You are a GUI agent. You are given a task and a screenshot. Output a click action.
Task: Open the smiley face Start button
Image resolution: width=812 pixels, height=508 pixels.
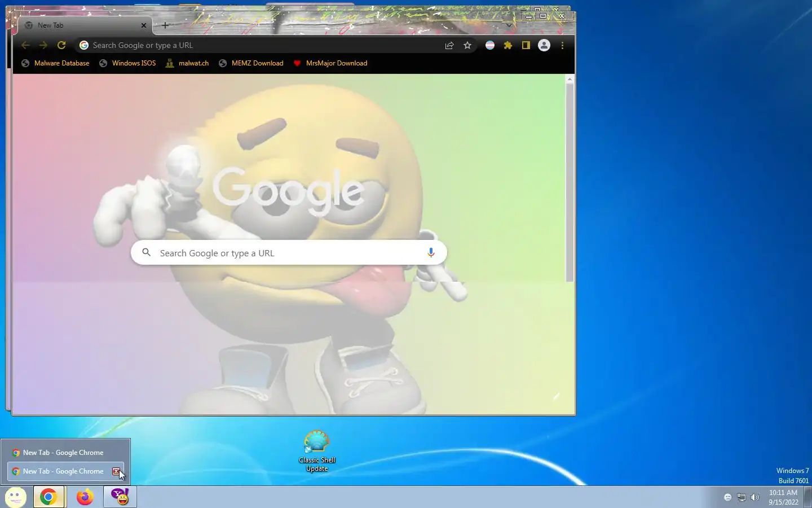pos(16,497)
